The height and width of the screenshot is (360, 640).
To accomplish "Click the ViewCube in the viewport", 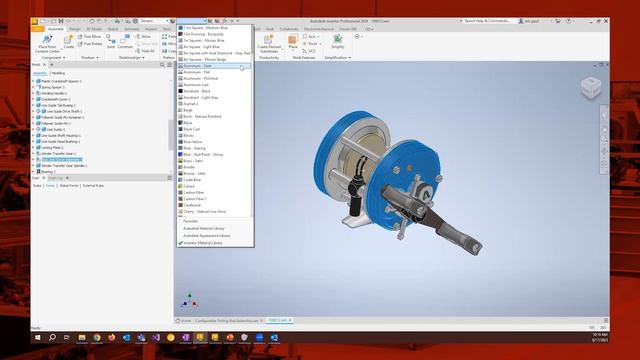I will coord(591,87).
